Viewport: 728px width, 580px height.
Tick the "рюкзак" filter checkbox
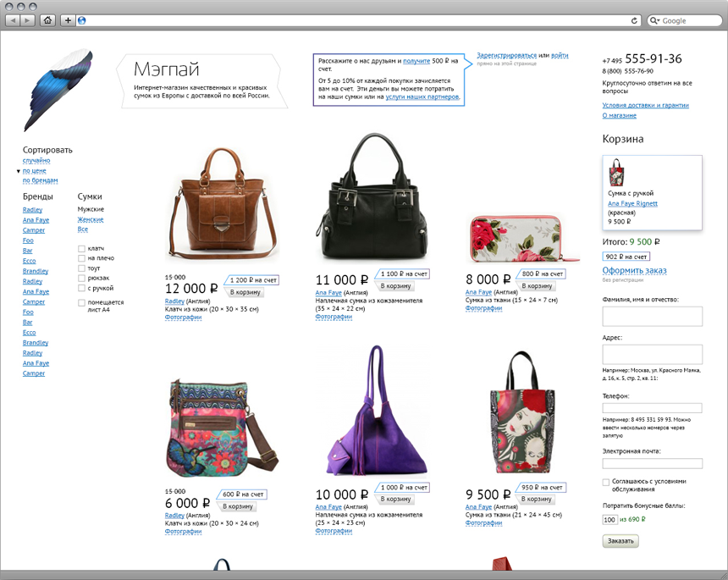click(81, 279)
